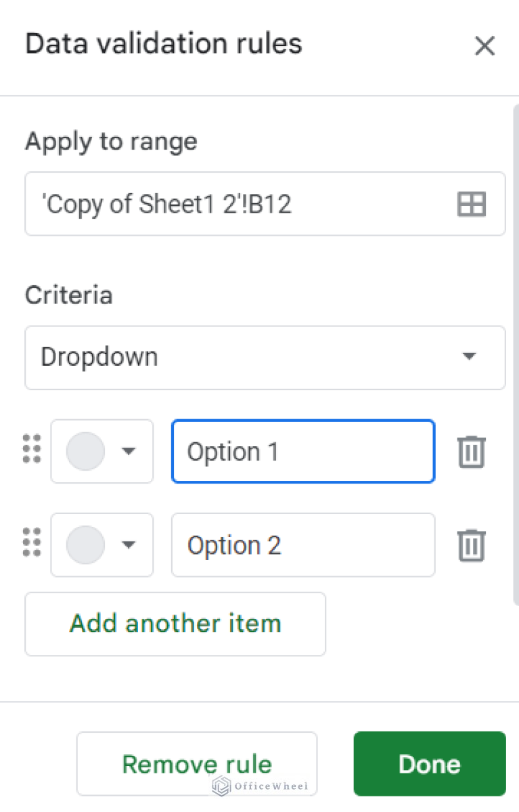Delete the Option 2 item using trash icon
This screenshot has height=812, width=519.
point(471,545)
